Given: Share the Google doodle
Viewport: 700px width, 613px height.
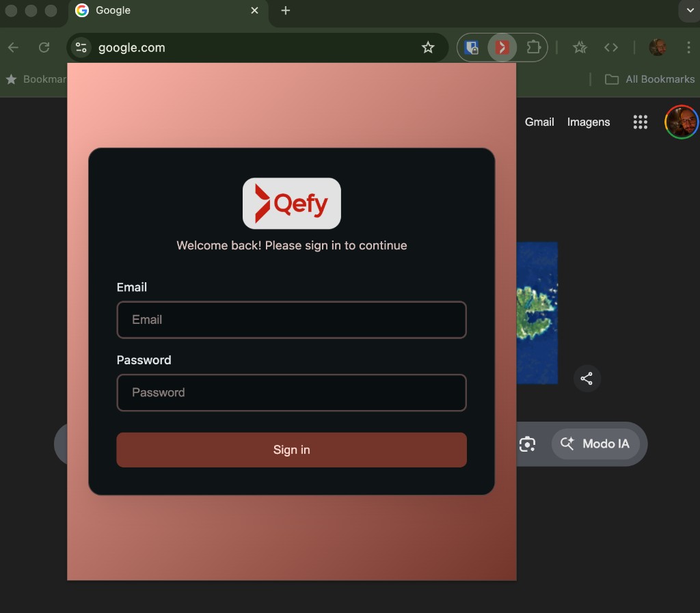Looking at the screenshot, I should 587,379.
